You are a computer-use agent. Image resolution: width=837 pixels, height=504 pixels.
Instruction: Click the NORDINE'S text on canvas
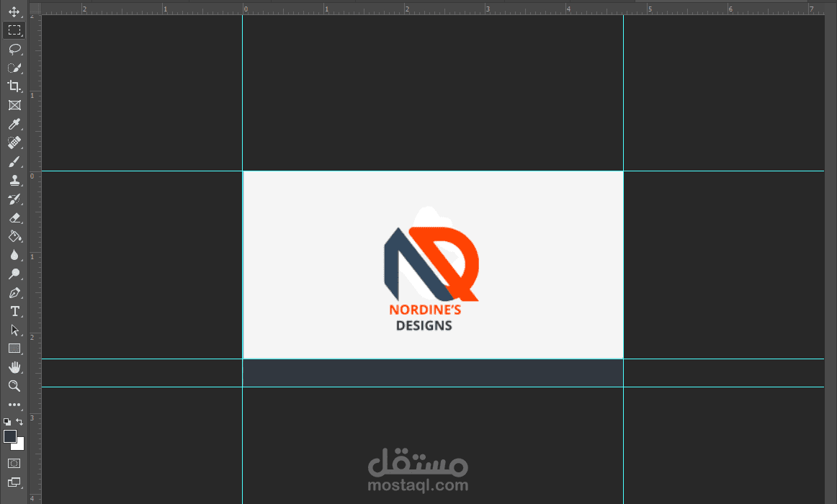(x=425, y=310)
